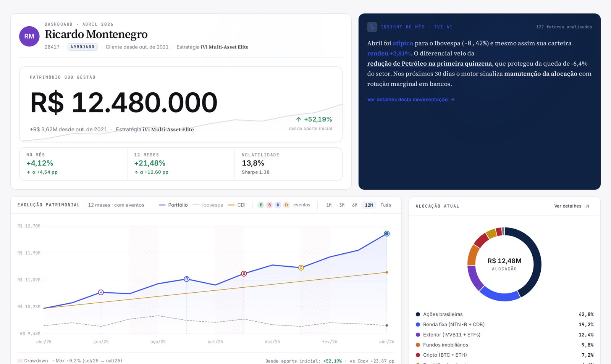Click the RM avatar circle

(x=29, y=36)
